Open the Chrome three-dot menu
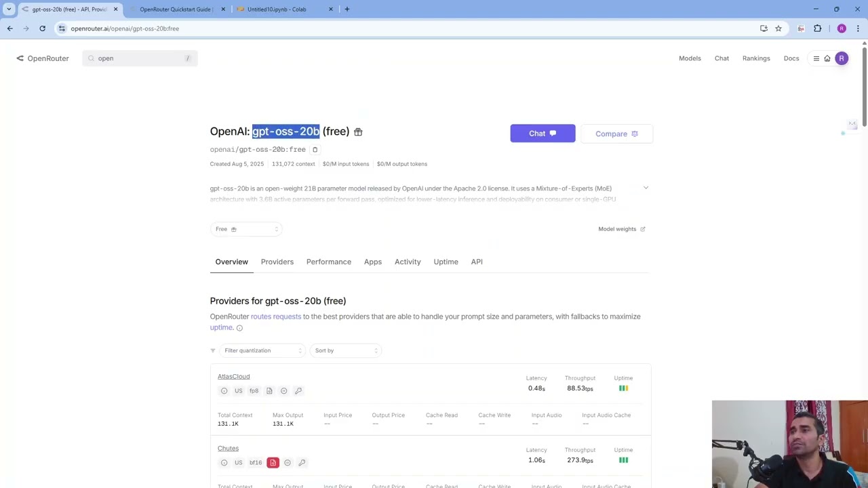The width and height of the screenshot is (868, 488). [858, 28]
